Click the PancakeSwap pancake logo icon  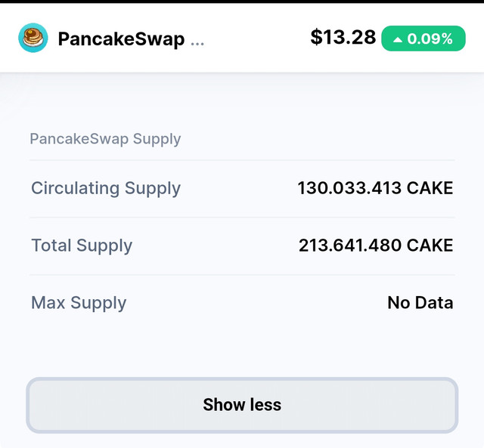coord(33,38)
